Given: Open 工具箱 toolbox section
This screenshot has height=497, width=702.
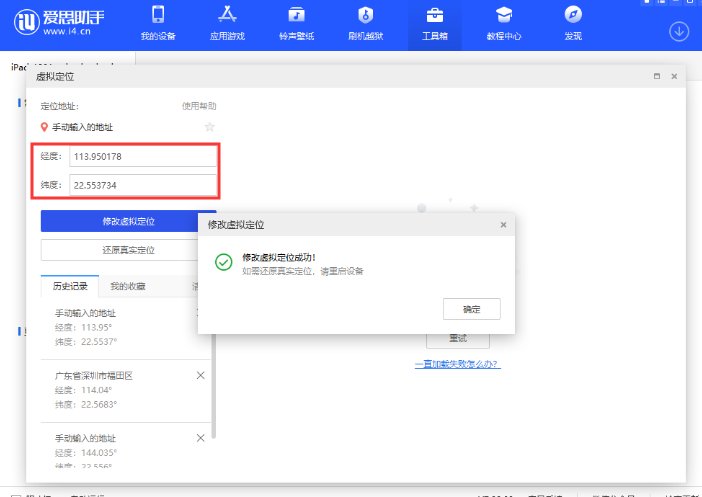Looking at the screenshot, I should [x=435, y=24].
